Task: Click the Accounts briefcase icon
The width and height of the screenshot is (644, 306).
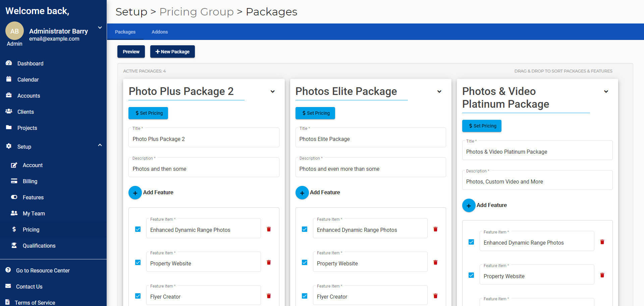Action: (9, 95)
